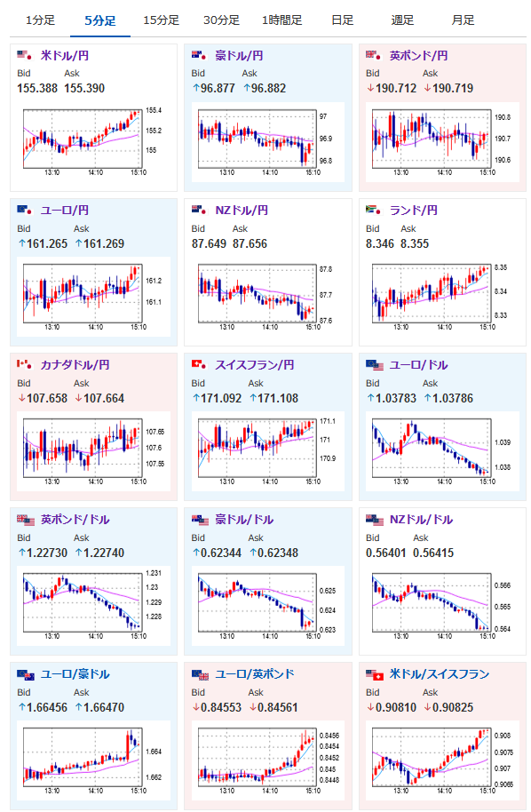This screenshot has width=531, height=812.
Task: Choose the 月足 monthly tab
Action: click(463, 20)
